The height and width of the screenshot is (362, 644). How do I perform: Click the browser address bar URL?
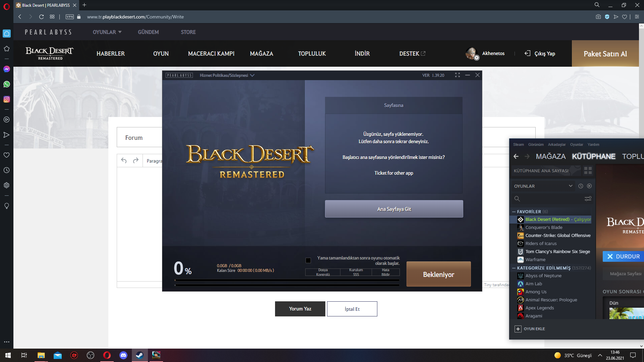pyautogui.click(x=136, y=17)
